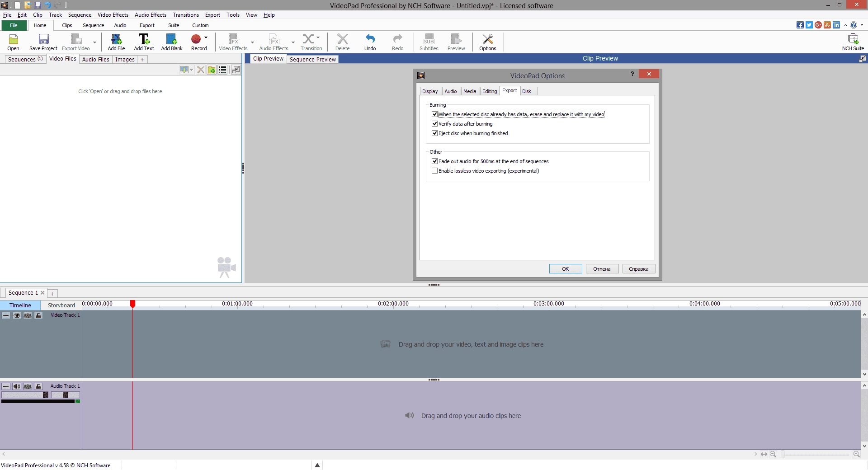Click the Add Text toolbar icon
This screenshot has width=868, height=470.
tap(144, 39)
